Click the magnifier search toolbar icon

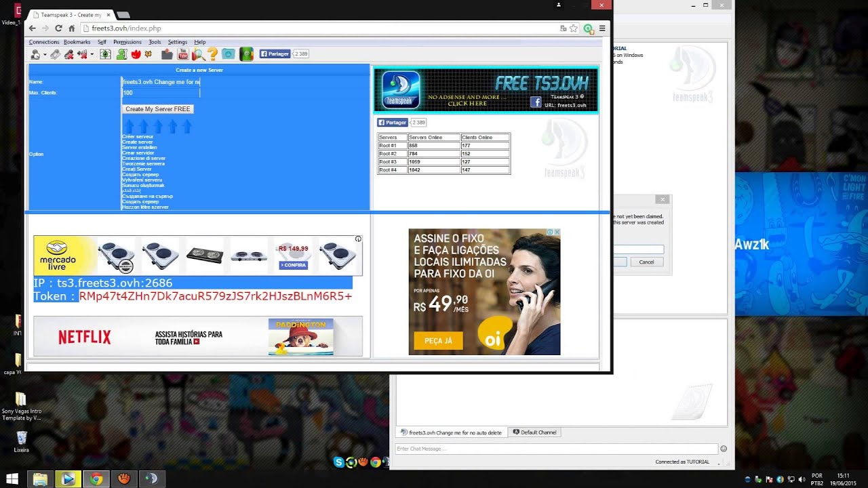198,54
